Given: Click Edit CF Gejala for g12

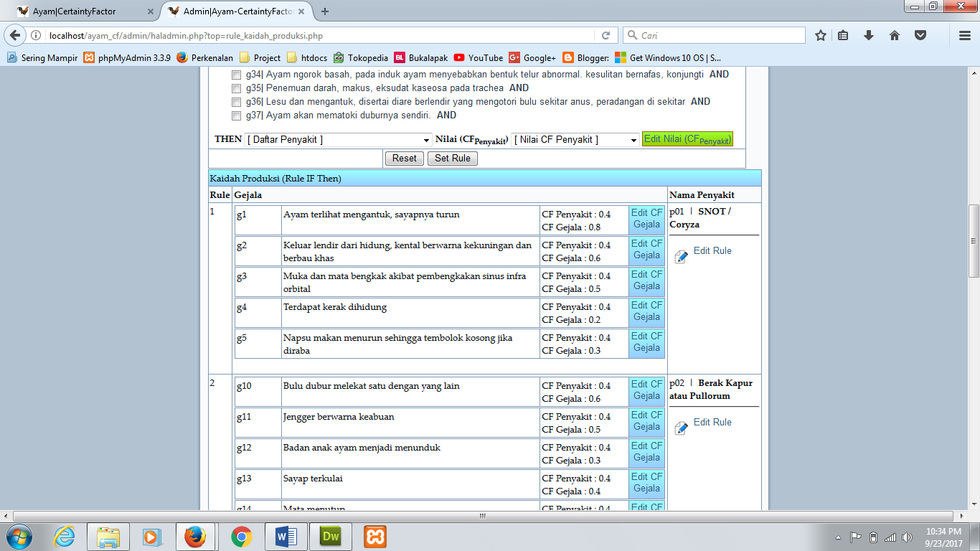Looking at the screenshot, I should pos(646,452).
